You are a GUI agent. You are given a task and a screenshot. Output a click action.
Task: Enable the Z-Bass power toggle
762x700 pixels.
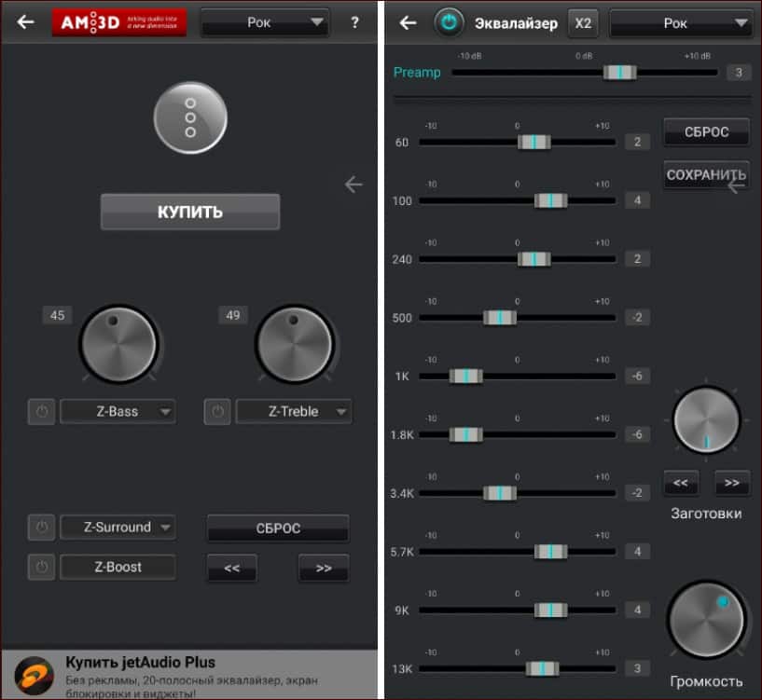pos(42,411)
